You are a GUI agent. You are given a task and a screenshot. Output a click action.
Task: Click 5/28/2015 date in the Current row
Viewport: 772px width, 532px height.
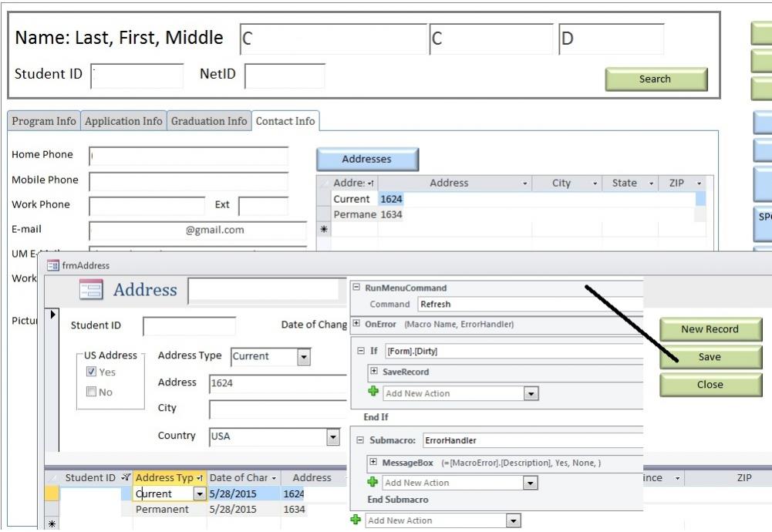[x=233, y=493]
